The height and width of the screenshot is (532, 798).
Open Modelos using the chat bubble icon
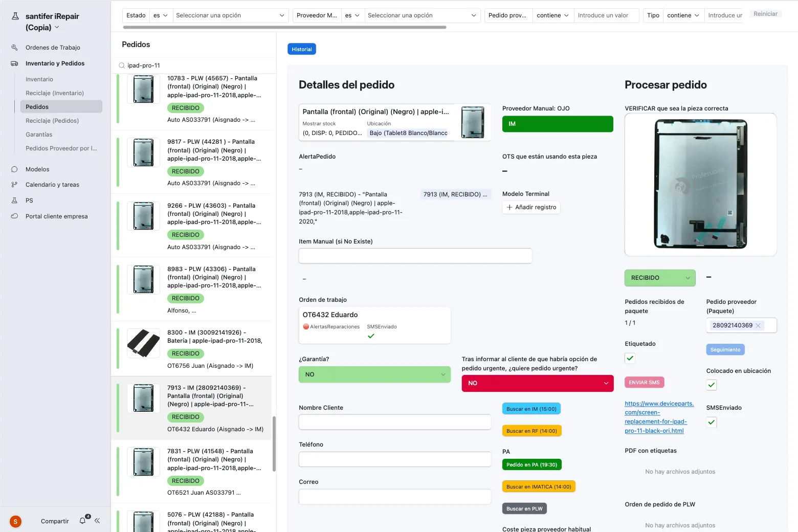15,169
